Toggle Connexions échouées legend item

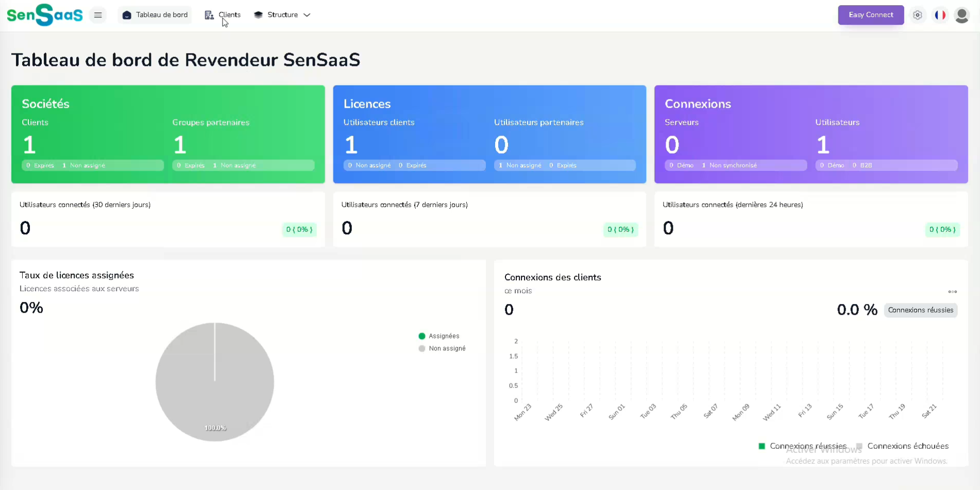[x=902, y=446]
